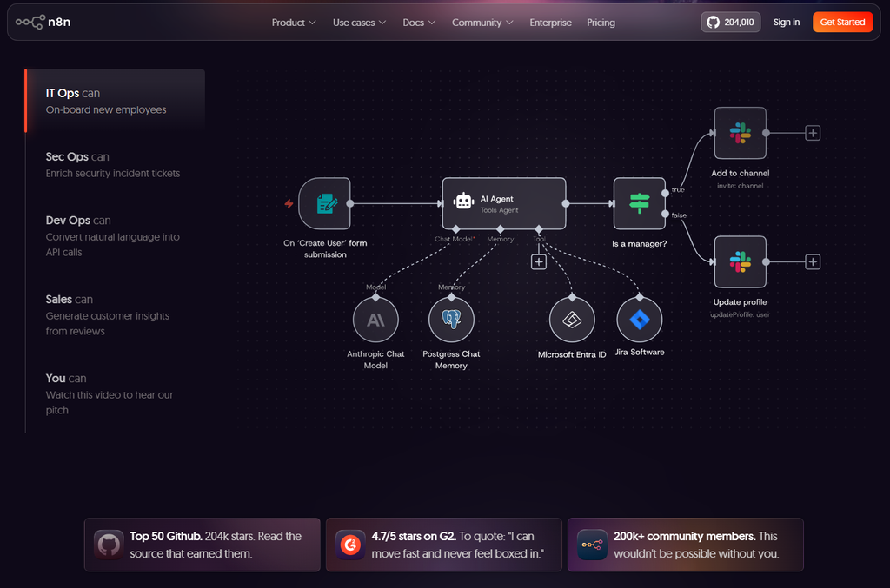Expand the Use cases dropdown menu
This screenshot has width=890, height=588.
tap(359, 23)
